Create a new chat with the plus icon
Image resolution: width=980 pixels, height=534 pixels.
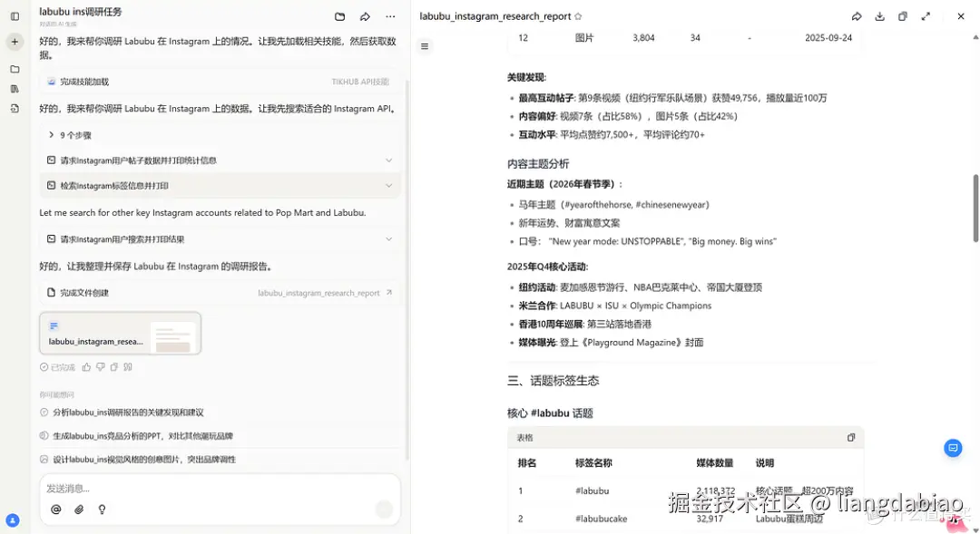(14, 42)
